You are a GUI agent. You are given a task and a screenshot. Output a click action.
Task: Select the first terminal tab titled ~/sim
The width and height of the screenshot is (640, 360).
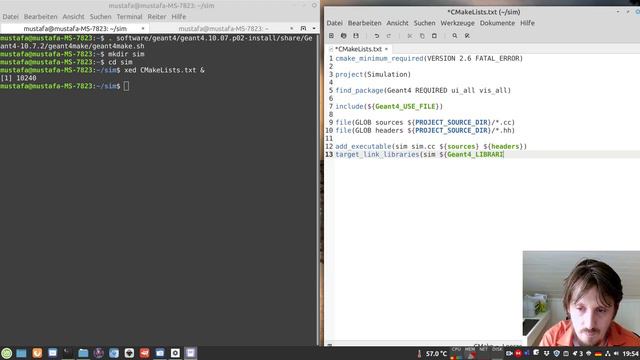point(75,29)
